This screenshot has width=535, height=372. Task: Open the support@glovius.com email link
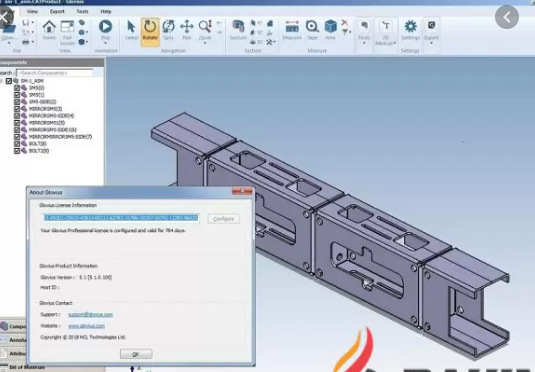(x=90, y=314)
